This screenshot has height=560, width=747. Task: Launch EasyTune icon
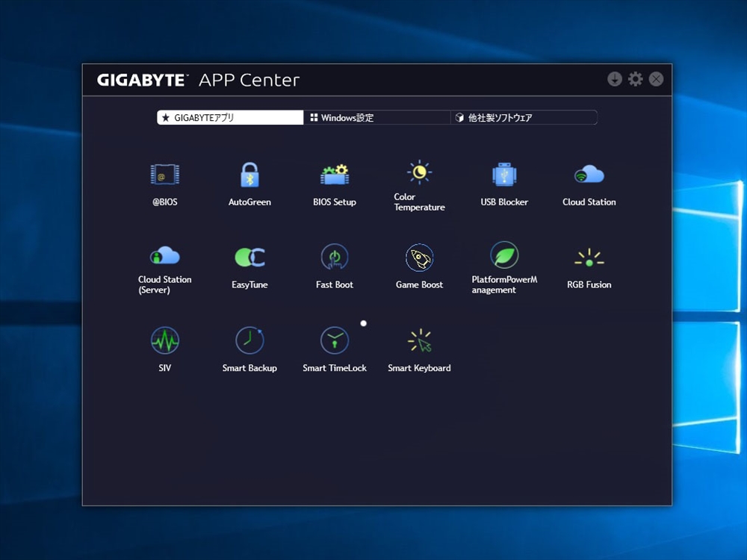(x=249, y=257)
